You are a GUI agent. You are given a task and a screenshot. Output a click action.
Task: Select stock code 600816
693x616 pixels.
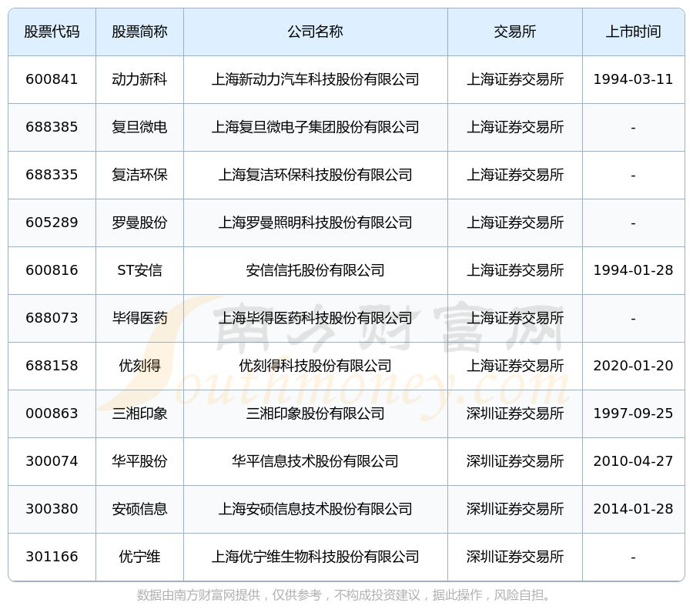(52, 270)
